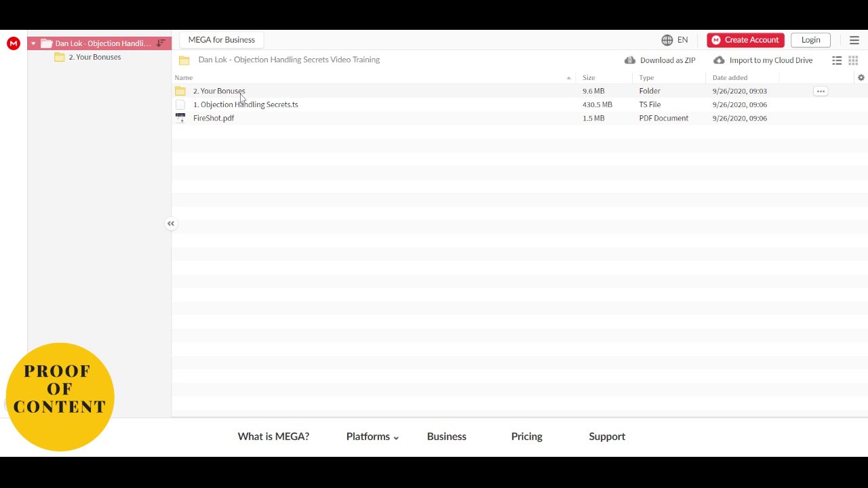
Task: Open the column settings gear icon
Action: point(861,77)
